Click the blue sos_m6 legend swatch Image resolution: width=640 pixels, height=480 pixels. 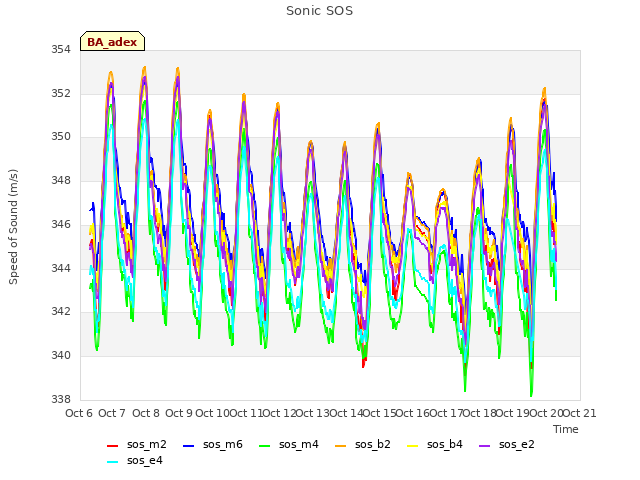188,446
